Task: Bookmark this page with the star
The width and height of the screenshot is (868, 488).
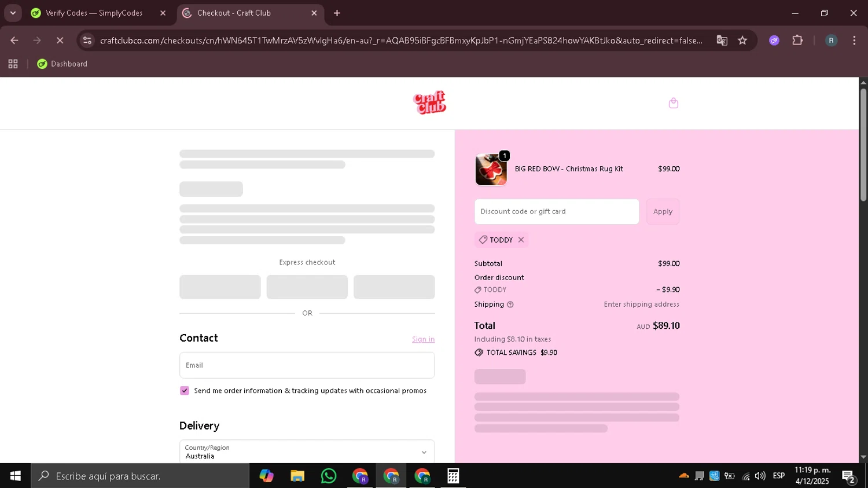Action: click(x=742, y=41)
